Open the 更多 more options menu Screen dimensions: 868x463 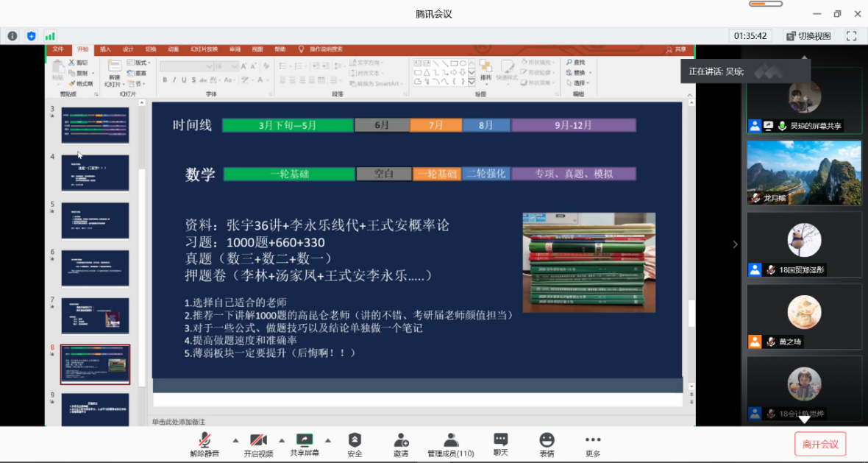point(593,440)
